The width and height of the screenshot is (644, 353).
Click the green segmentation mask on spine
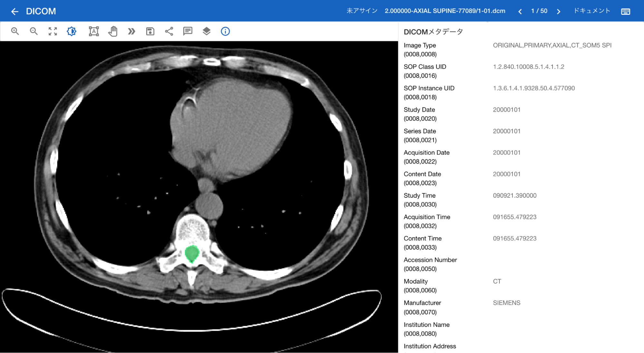pos(192,253)
